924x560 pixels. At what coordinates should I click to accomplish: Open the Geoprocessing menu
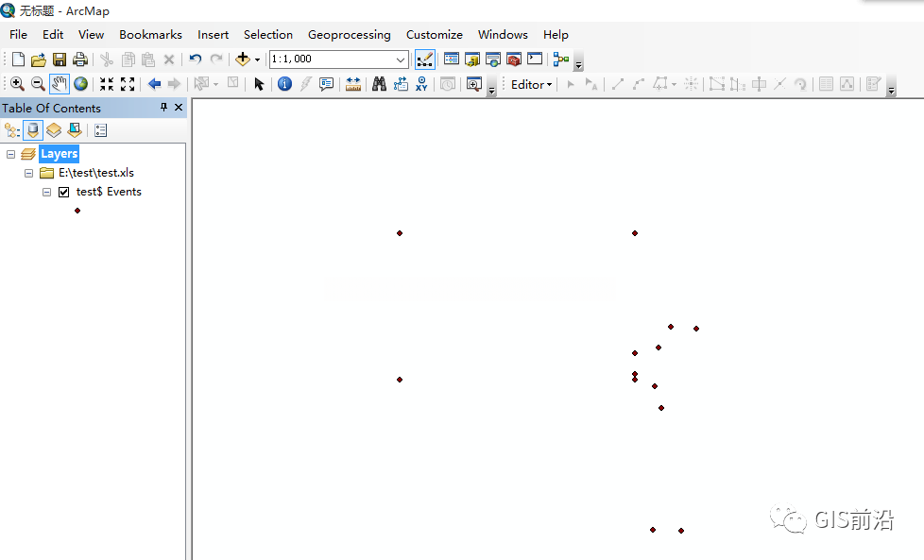pos(349,35)
